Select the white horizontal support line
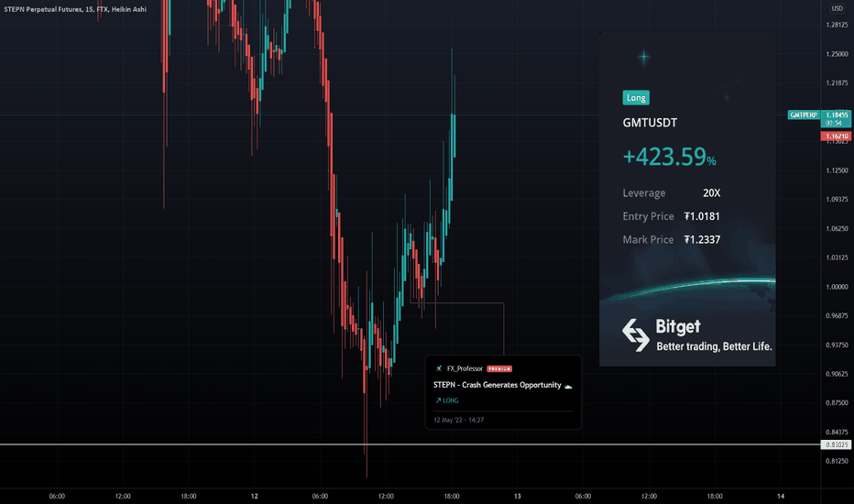Screen dimensions: 854x504 409,444
